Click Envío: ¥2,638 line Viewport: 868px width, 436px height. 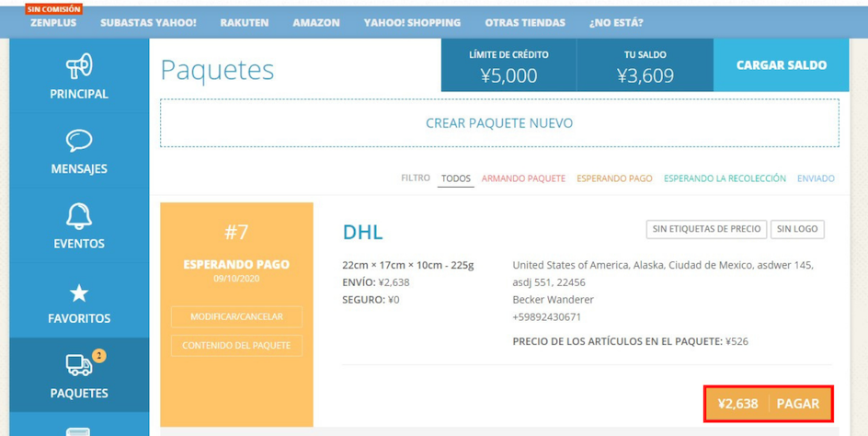[x=376, y=282]
